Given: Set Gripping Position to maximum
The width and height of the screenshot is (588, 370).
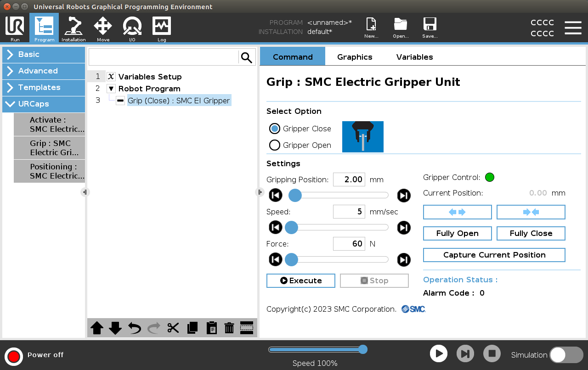Looking at the screenshot, I should coord(404,196).
